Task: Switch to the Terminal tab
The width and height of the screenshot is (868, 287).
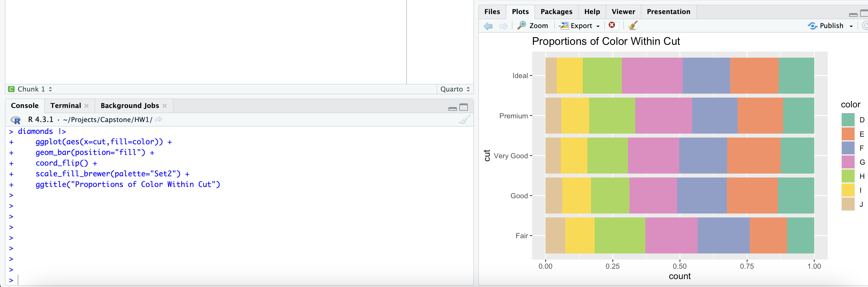Action: click(x=65, y=105)
